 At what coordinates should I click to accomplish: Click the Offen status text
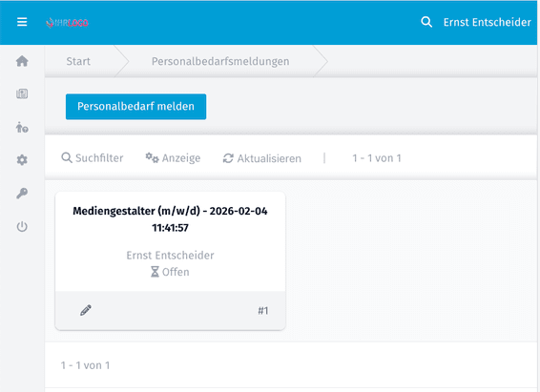coord(176,272)
